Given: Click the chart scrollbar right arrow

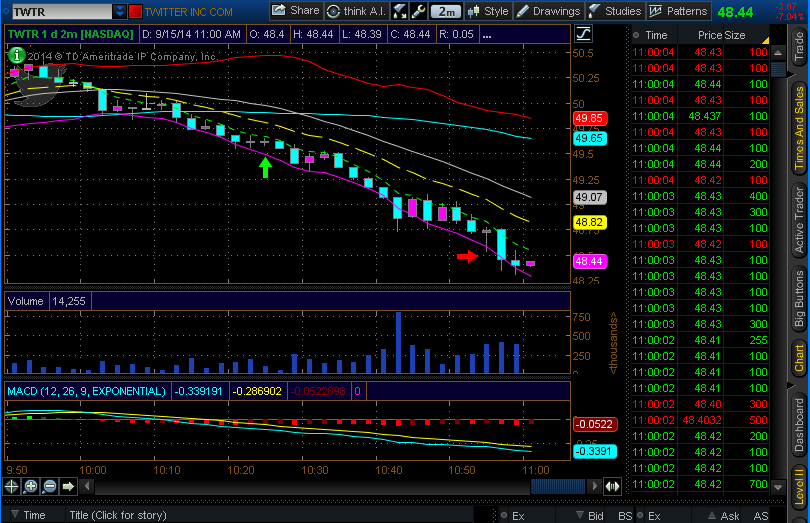Looking at the screenshot, I should [x=594, y=486].
